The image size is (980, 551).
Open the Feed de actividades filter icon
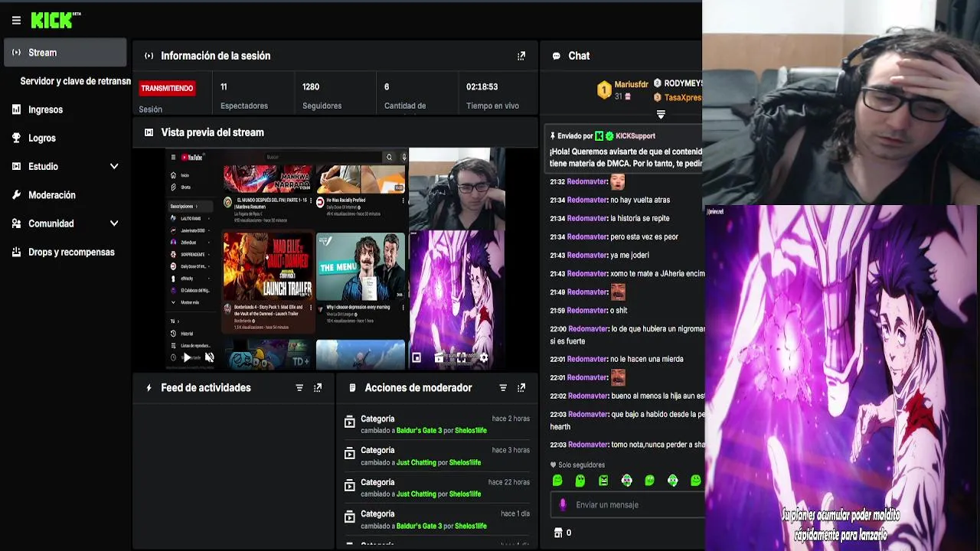point(299,388)
